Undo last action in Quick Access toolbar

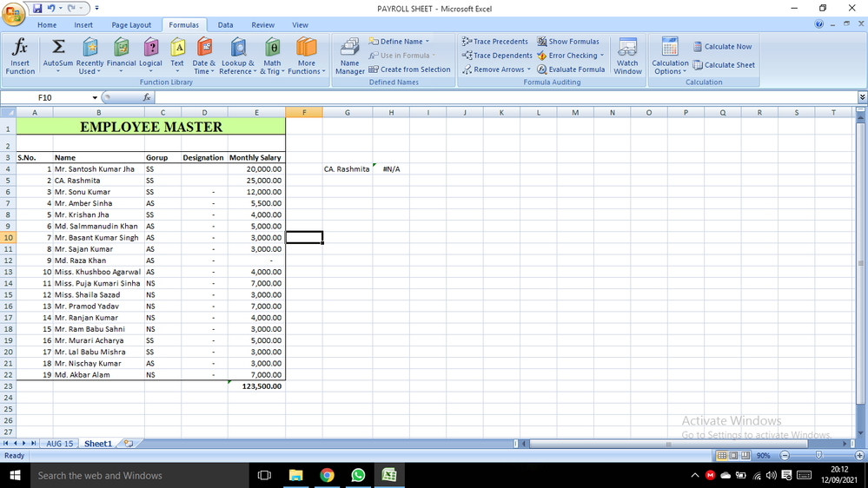click(x=51, y=9)
